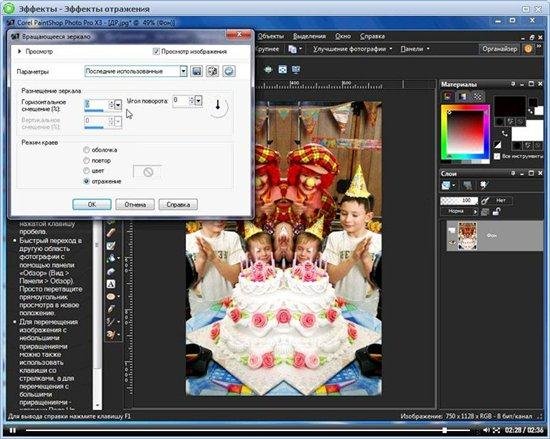Click the swap foreground and background materials icon

(505, 134)
